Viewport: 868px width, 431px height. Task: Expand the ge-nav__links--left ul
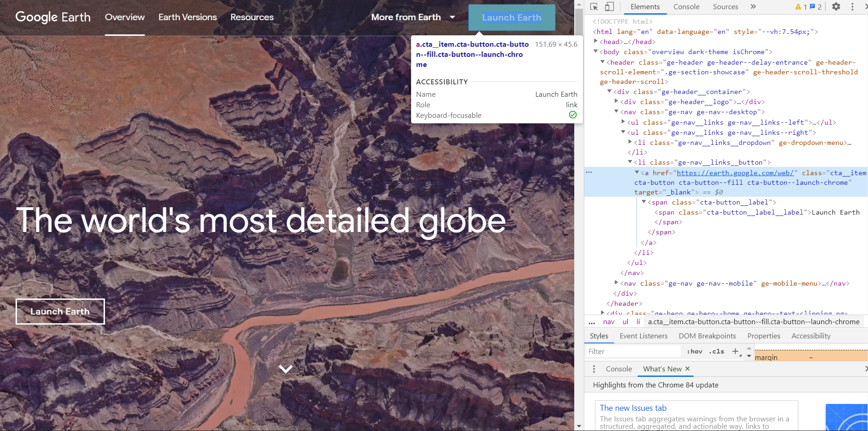point(623,122)
